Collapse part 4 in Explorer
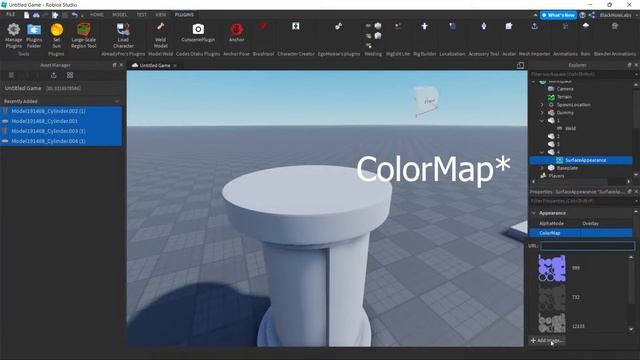This screenshot has height=360, width=640. [x=542, y=152]
